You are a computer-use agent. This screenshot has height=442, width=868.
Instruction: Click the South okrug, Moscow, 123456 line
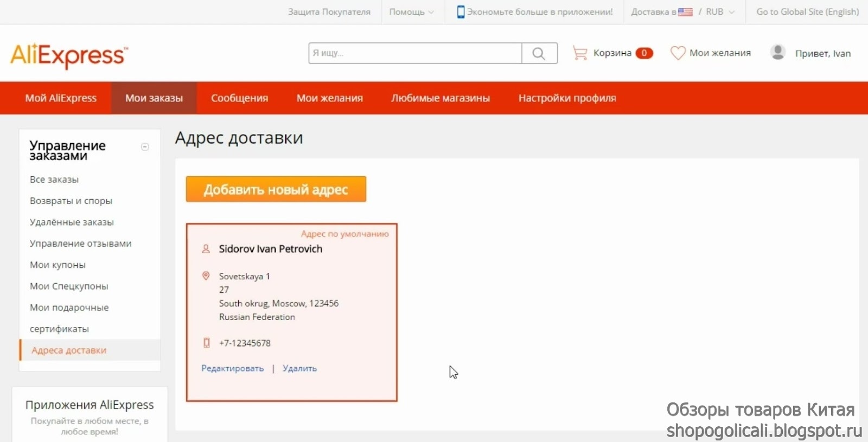click(279, 304)
